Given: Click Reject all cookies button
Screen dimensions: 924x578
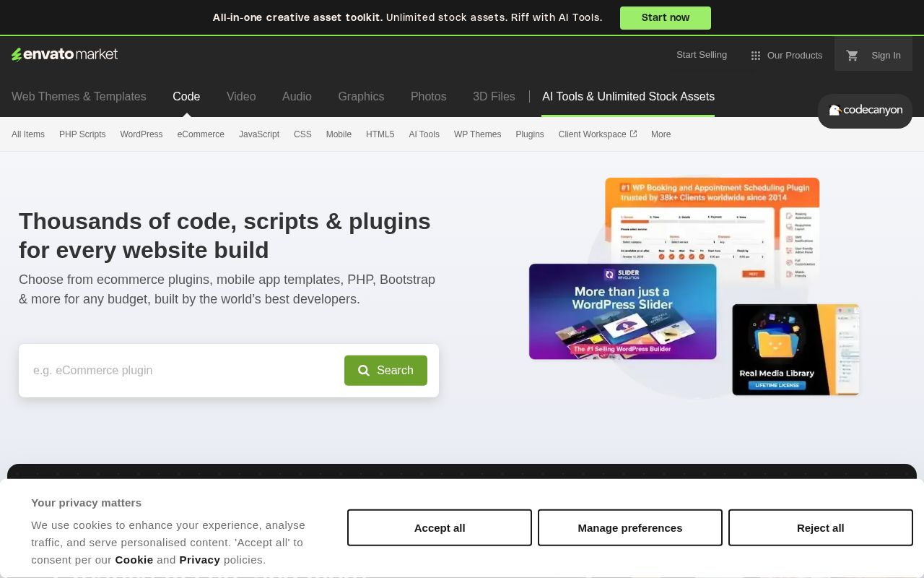Looking at the screenshot, I should 821,527.
